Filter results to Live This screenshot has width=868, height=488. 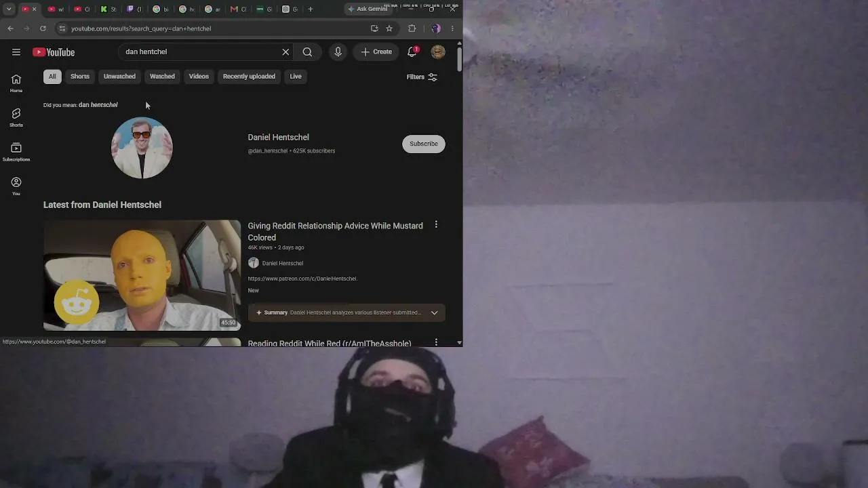(296, 77)
